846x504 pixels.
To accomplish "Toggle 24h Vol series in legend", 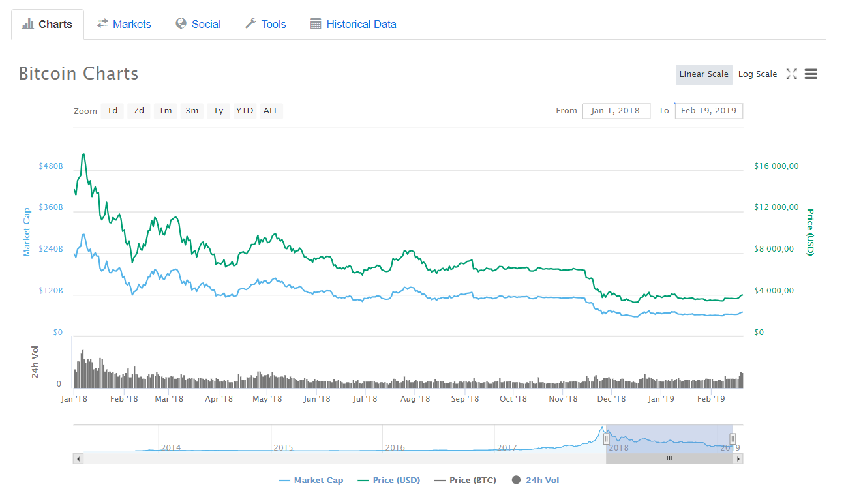I will click(536, 481).
